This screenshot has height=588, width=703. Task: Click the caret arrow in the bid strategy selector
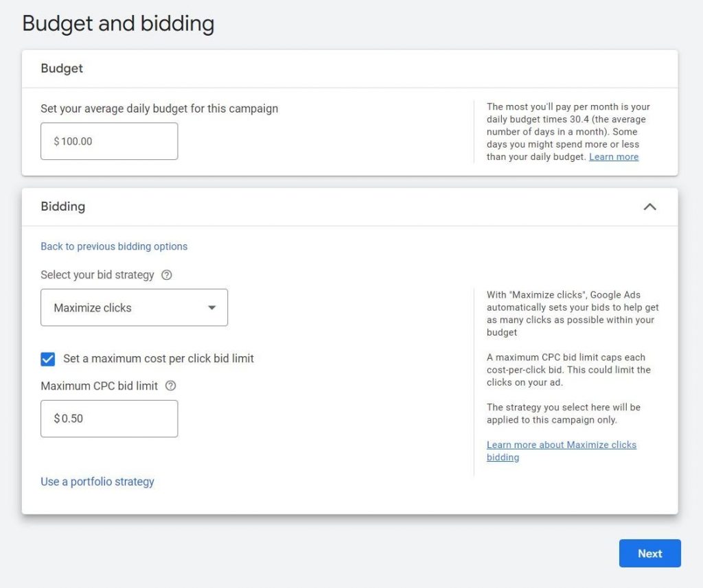point(212,307)
